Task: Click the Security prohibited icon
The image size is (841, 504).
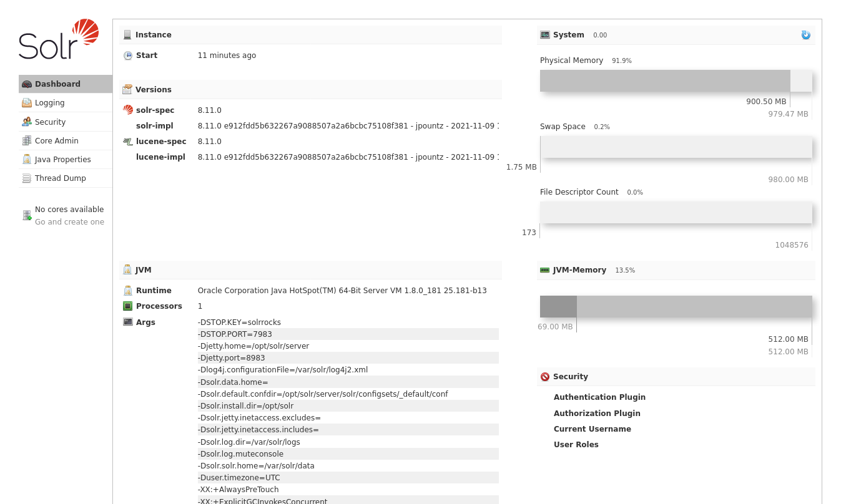Action: (x=545, y=377)
